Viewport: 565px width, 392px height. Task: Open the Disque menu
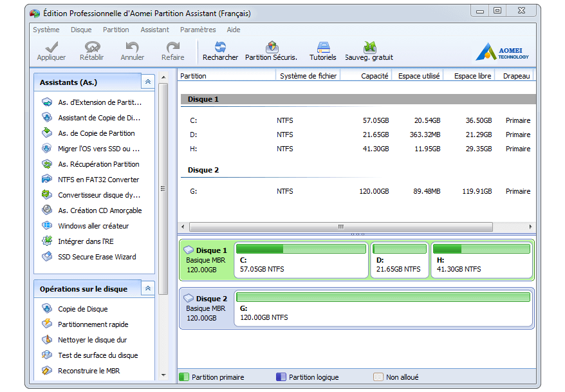click(x=81, y=30)
